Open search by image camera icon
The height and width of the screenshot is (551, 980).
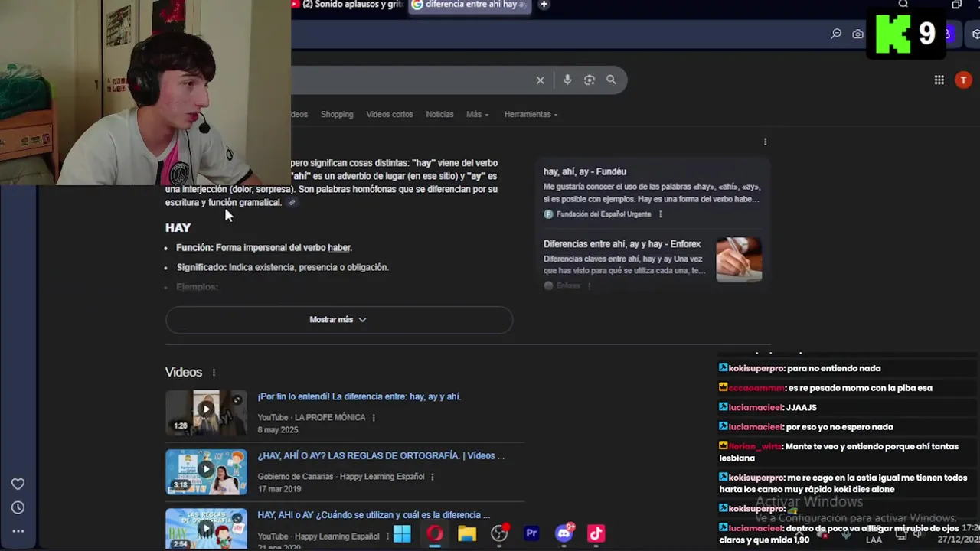[x=590, y=80]
